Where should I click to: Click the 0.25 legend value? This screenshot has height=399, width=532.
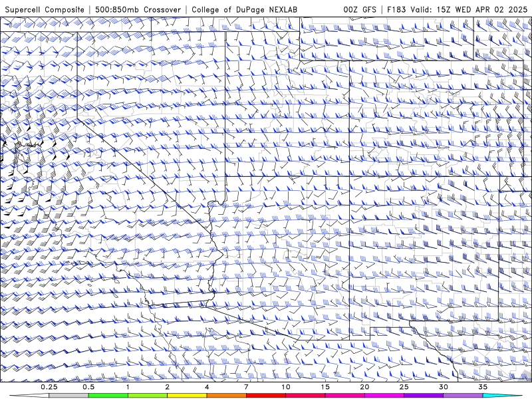click(x=49, y=387)
